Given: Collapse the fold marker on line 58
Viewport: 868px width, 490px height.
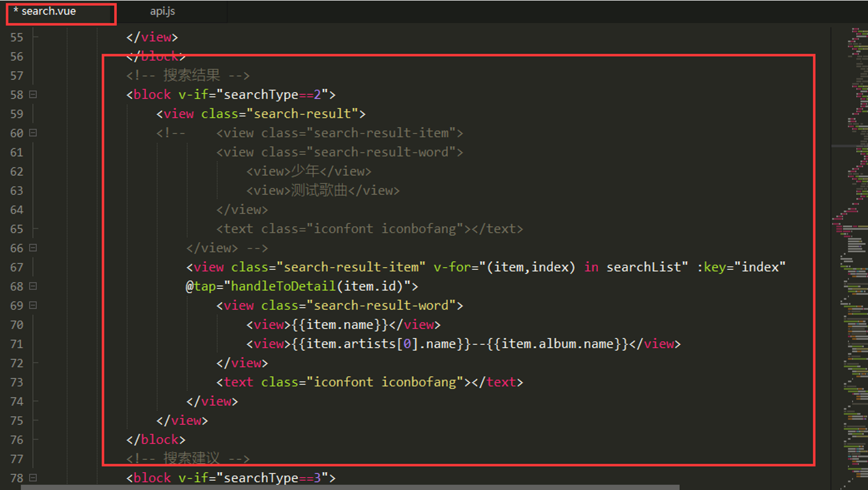Looking at the screenshot, I should (x=33, y=94).
